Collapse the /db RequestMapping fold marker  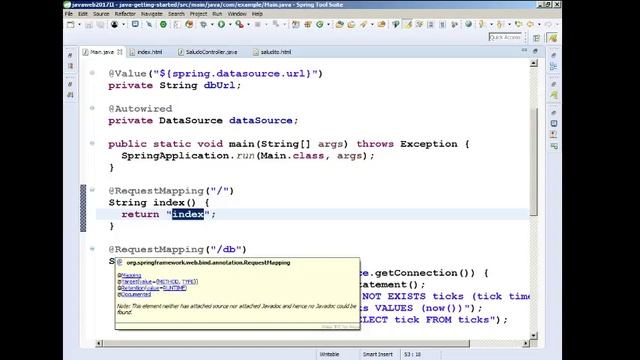[x=92, y=249]
